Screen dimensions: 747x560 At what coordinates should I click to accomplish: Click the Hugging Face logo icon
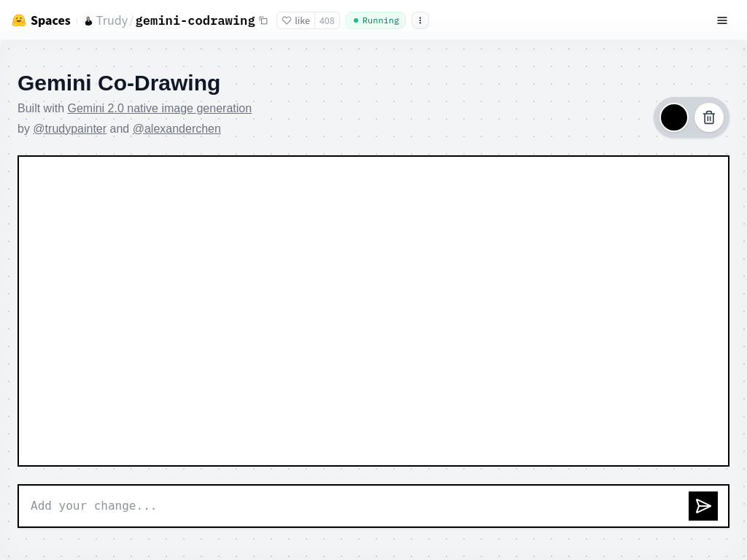(19, 20)
